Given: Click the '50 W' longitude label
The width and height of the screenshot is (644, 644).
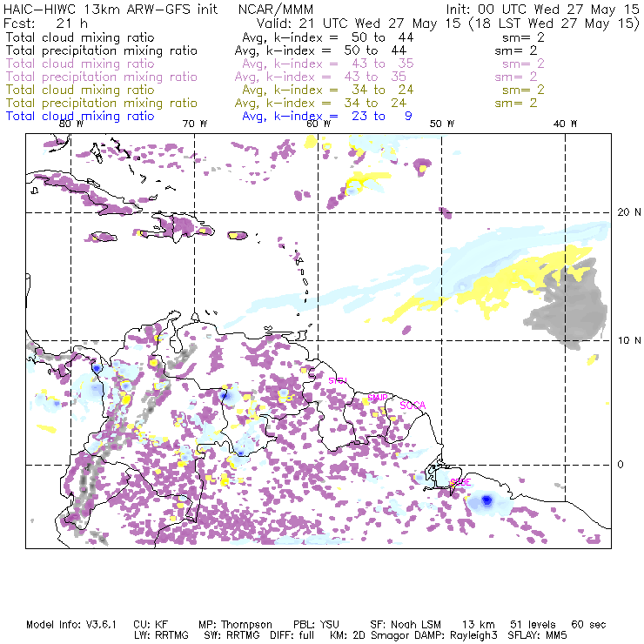Looking at the screenshot, I should (x=442, y=124).
